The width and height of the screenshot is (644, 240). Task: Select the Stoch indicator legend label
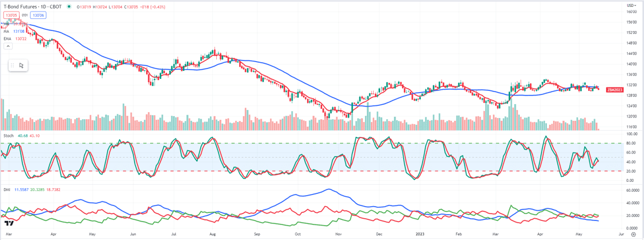point(9,135)
